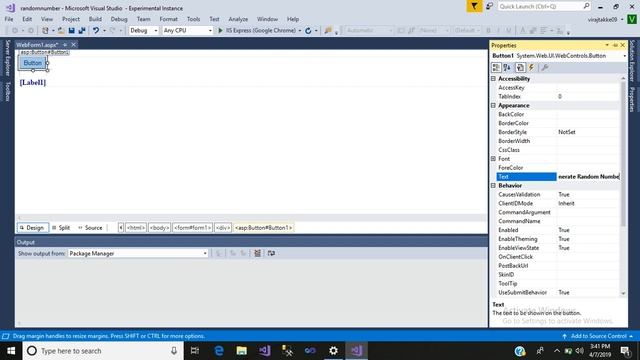The image size is (640, 360).
Task: Open the virajtakke09 account dropdown
Action: point(606,19)
